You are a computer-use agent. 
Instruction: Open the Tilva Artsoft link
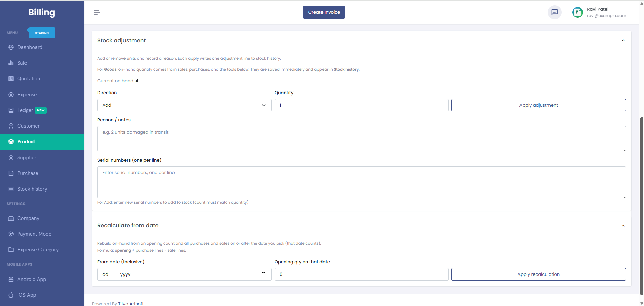coord(131,303)
